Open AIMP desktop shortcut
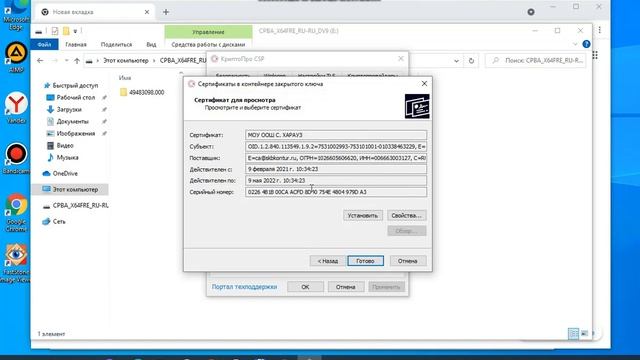The image size is (640, 360). point(16,57)
